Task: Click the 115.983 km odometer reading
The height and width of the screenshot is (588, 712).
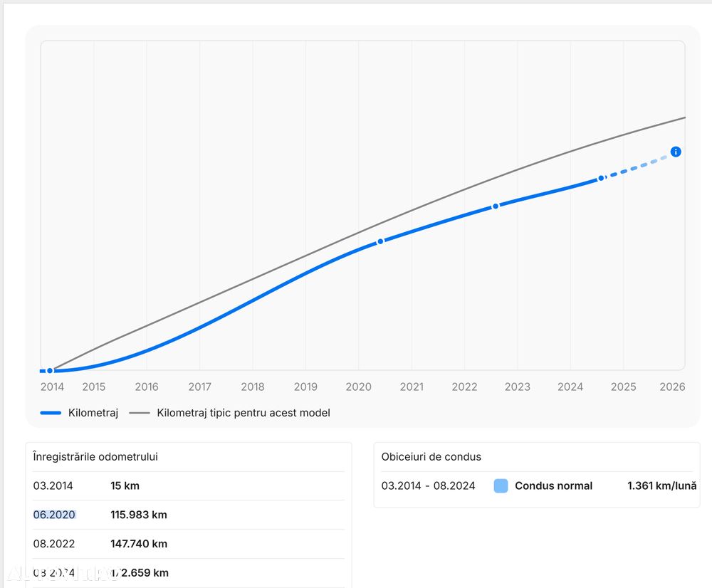Action: (x=139, y=515)
